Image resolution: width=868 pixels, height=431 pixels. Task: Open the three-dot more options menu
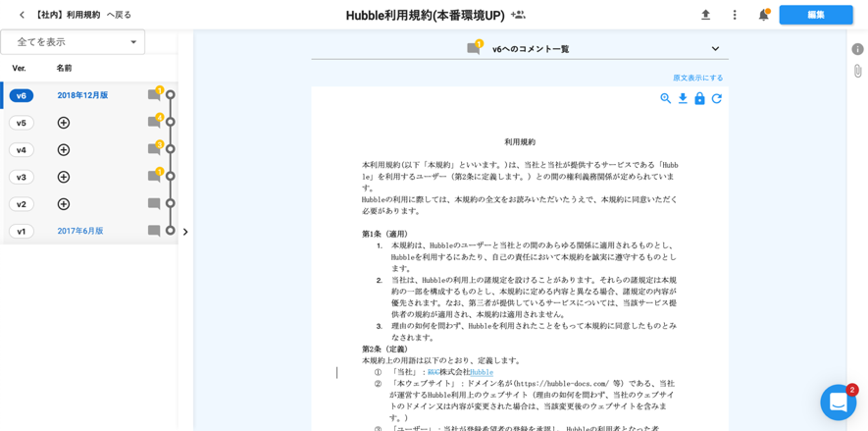coord(735,15)
